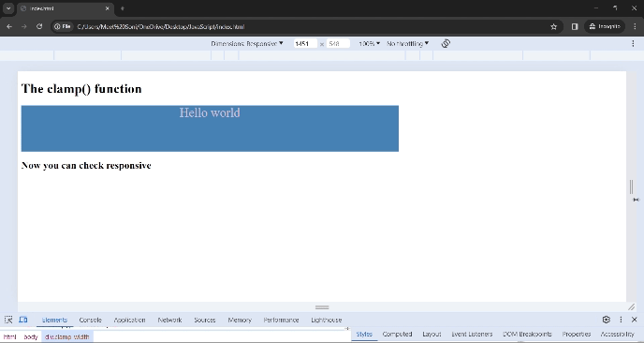Grab the bottom viewport resize handle

(x=322, y=307)
